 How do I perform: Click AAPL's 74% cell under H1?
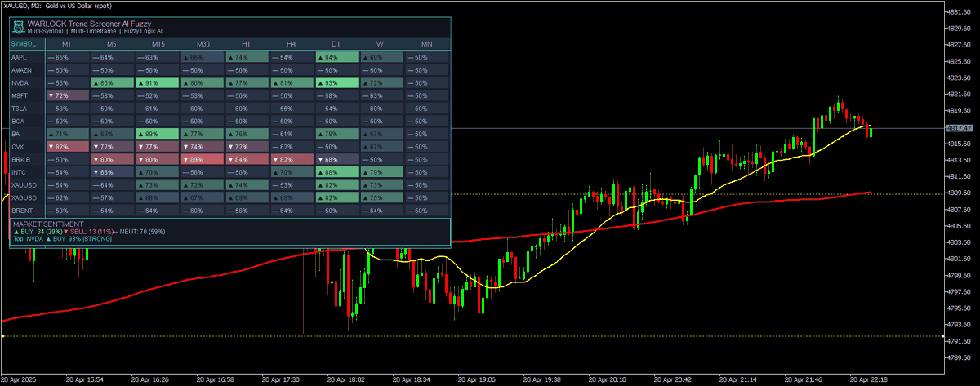(247, 58)
